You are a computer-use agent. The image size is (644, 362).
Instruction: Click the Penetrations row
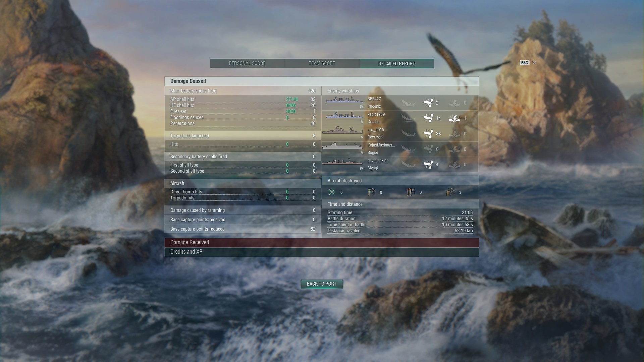tap(243, 123)
